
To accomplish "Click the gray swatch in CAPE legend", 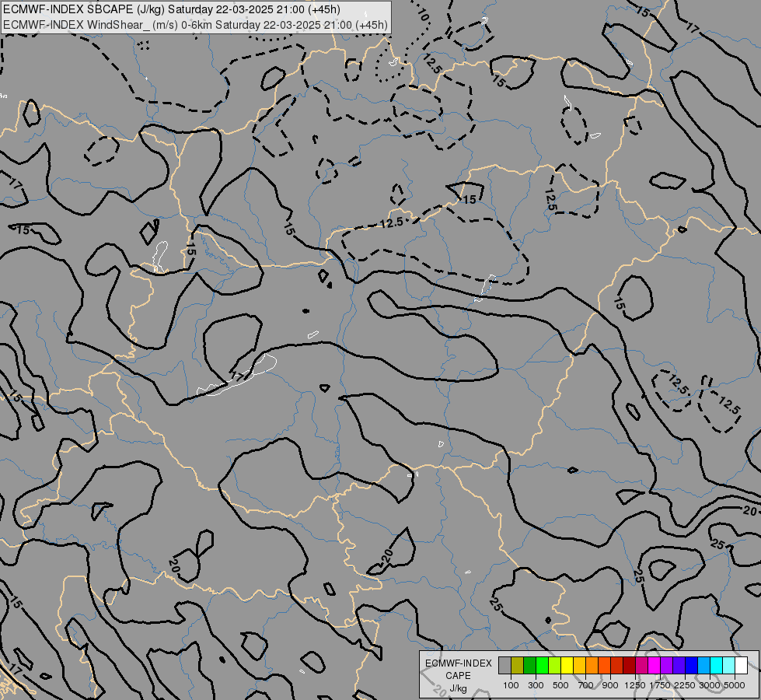I will [504, 666].
